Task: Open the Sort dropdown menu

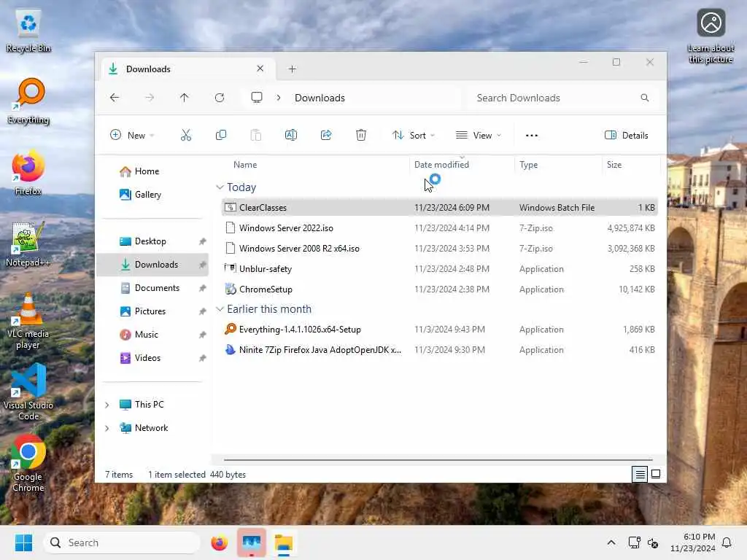Action: [x=413, y=135]
